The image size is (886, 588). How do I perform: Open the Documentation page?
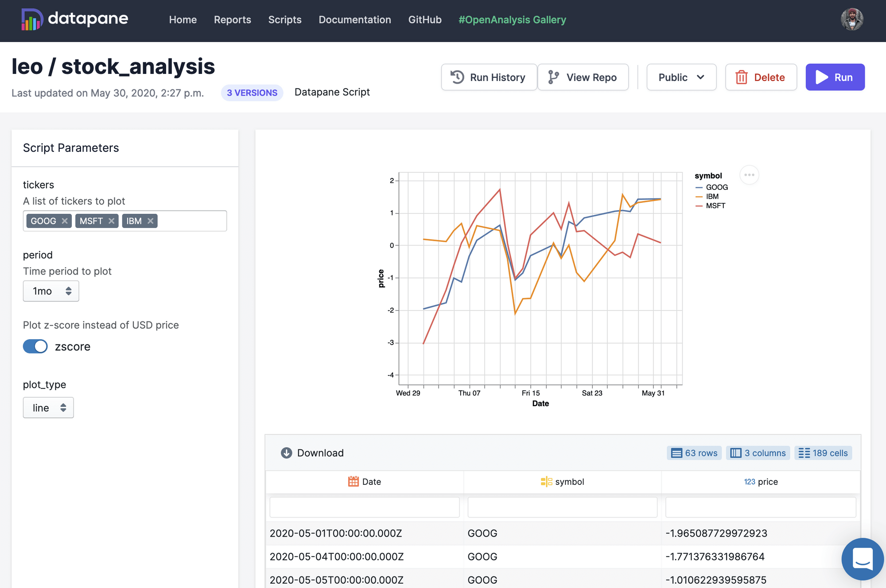point(354,20)
